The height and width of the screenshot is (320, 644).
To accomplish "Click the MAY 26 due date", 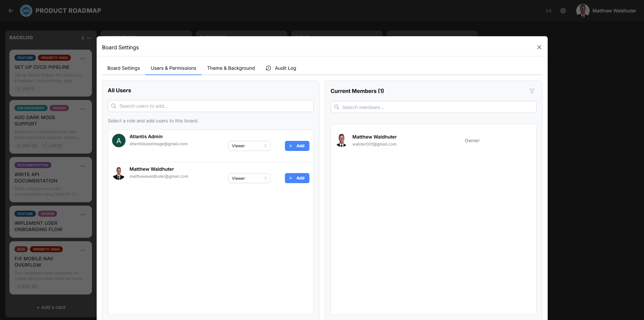I will [x=27, y=286].
